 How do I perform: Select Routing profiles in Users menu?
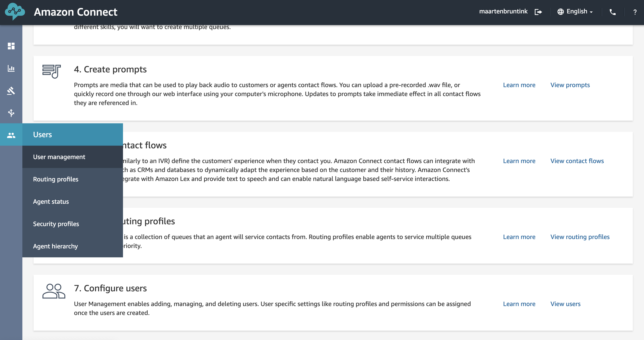pyautogui.click(x=72, y=179)
